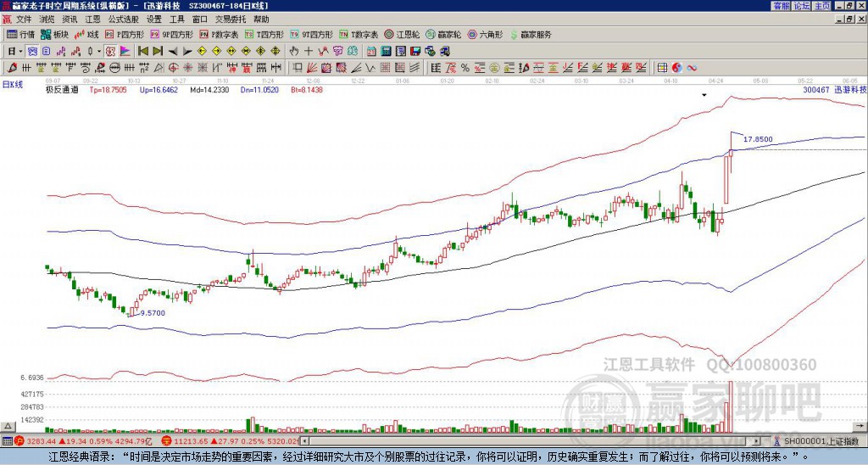The image size is (868, 465).
Task: Jump to first bar with green start arrow
Action: pos(142,52)
